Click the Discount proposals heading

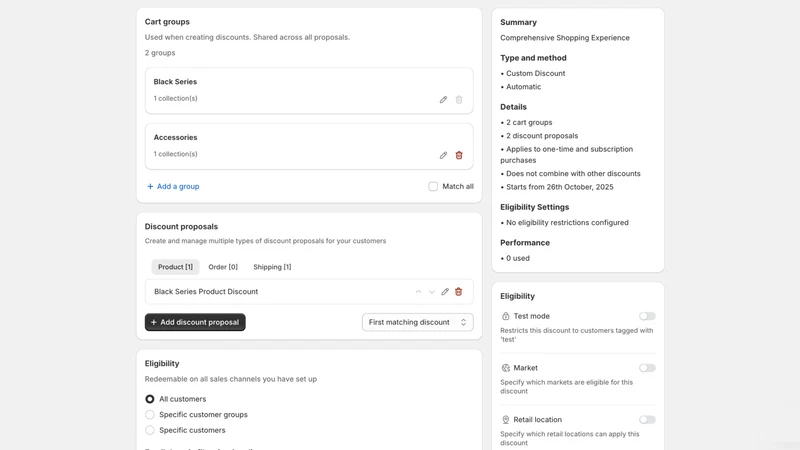[x=181, y=227]
